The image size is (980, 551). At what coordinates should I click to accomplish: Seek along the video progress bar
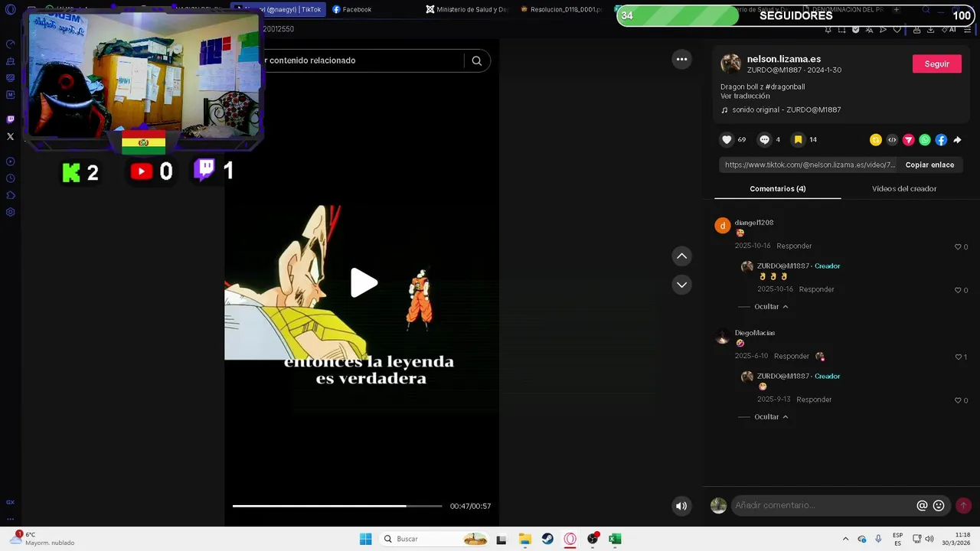click(338, 506)
